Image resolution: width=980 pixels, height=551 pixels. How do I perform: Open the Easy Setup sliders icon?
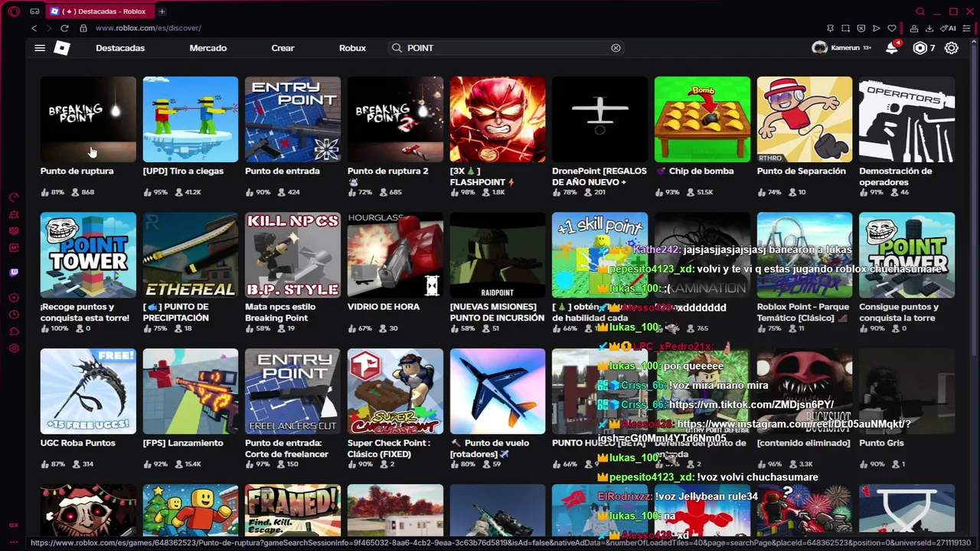(x=966, y=28)
